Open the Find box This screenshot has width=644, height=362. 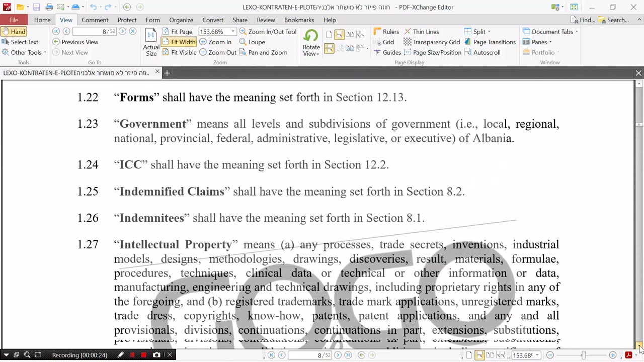[583, 20]
